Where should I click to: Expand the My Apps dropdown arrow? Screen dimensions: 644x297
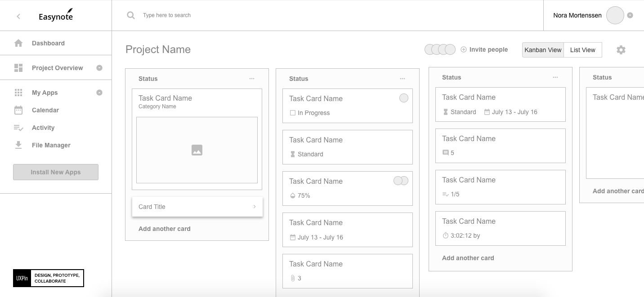pos(99,93)
